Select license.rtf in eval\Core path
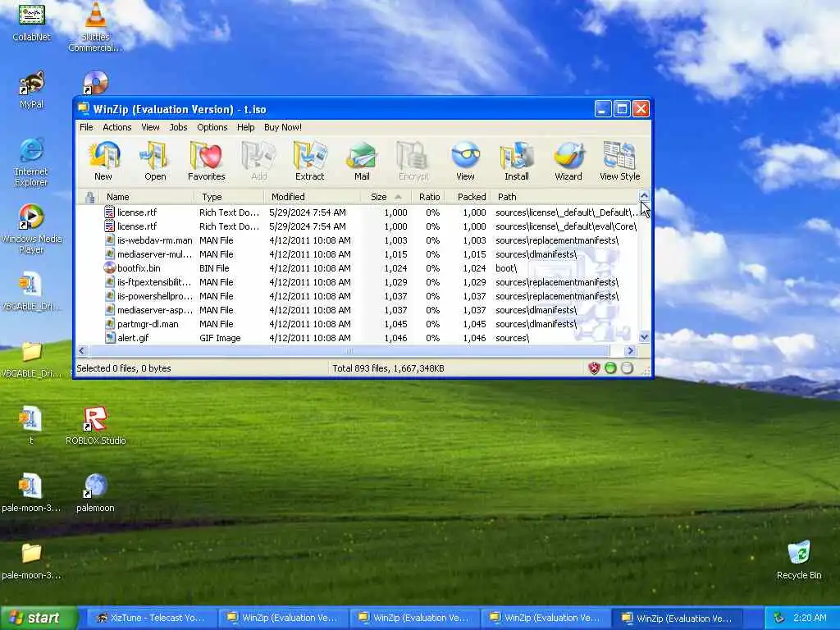 tap(358, 226)
